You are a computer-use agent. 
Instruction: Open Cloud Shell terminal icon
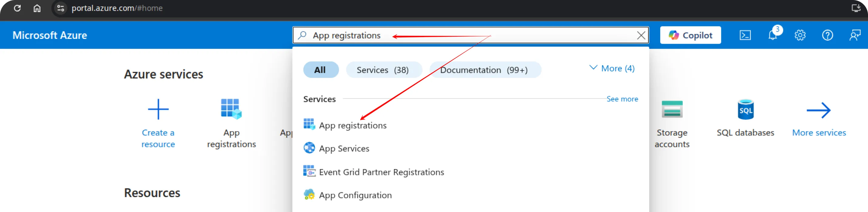pos(745,35)
